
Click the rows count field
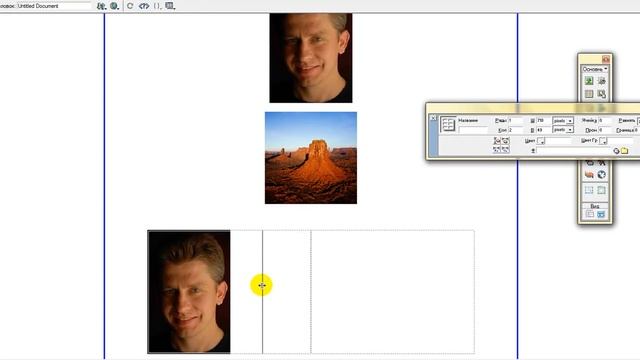coord(515,121)
